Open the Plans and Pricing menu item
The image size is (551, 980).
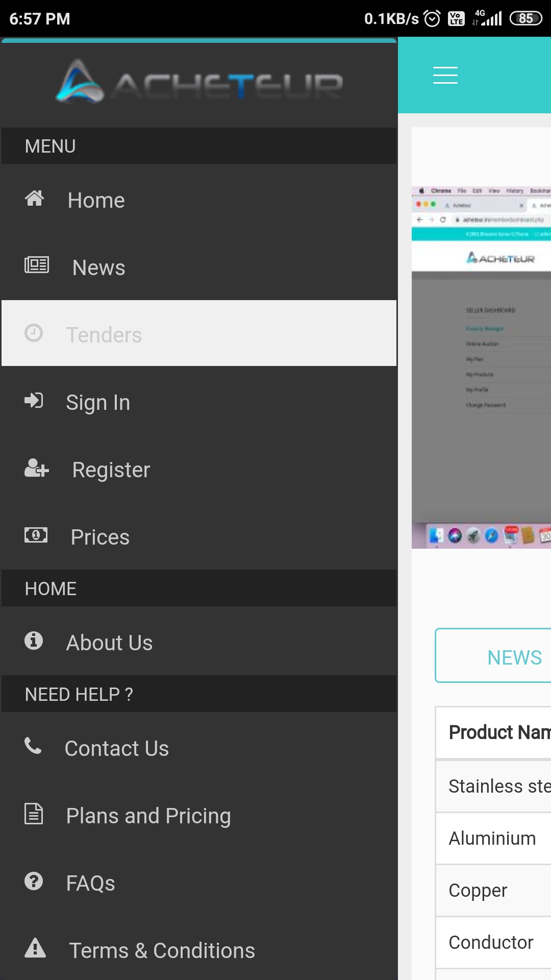[x=199, y=815]
